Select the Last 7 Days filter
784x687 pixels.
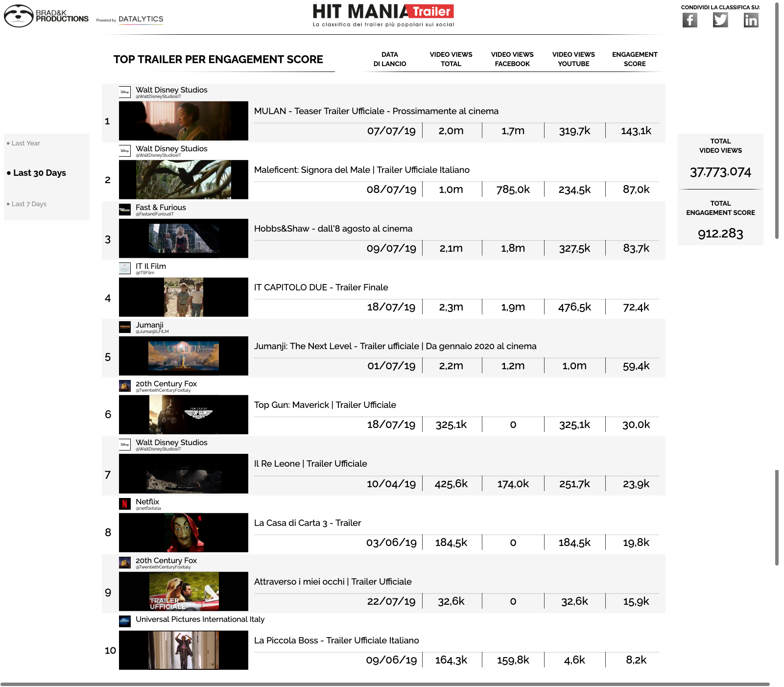pos(29,204)
